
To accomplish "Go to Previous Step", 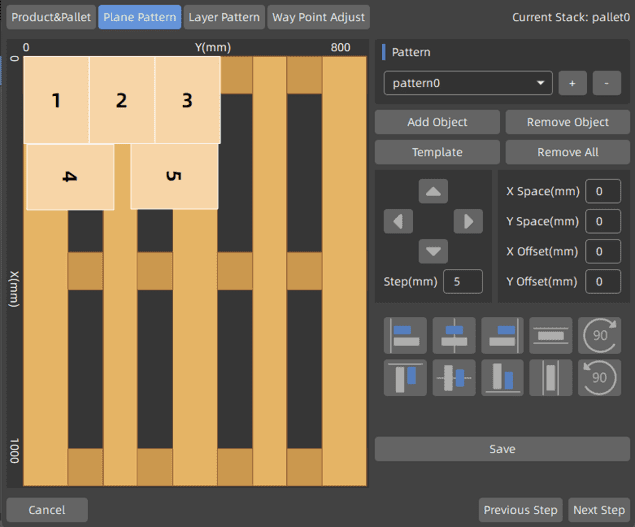I will point(520,510).
